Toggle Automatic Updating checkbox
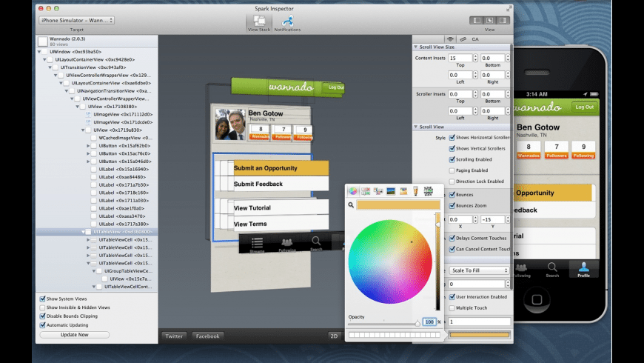 pyautogui.click(x=42, y=325)
